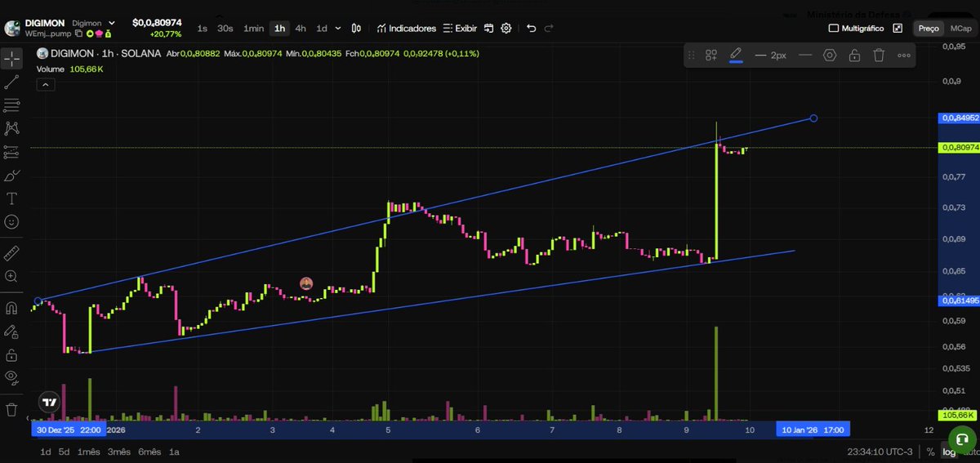This screenshot has height=463, width=980.
Task: Toggle percent scale mode
Action: [930, 452]
